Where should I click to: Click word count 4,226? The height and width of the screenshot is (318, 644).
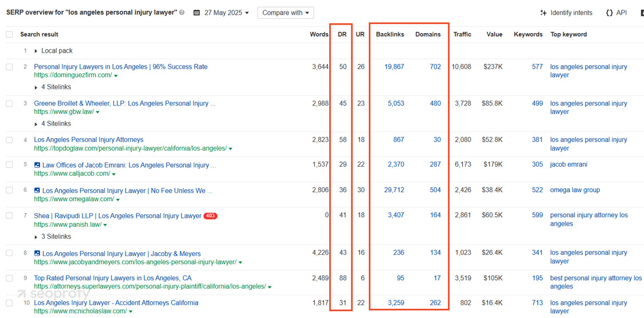[x=321, y=253]
